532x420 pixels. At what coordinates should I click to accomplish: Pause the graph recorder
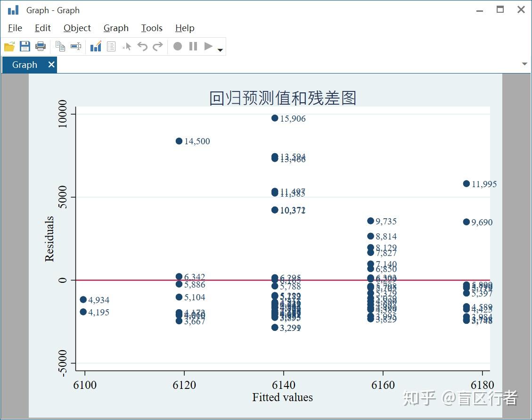[x=194, y=46]
